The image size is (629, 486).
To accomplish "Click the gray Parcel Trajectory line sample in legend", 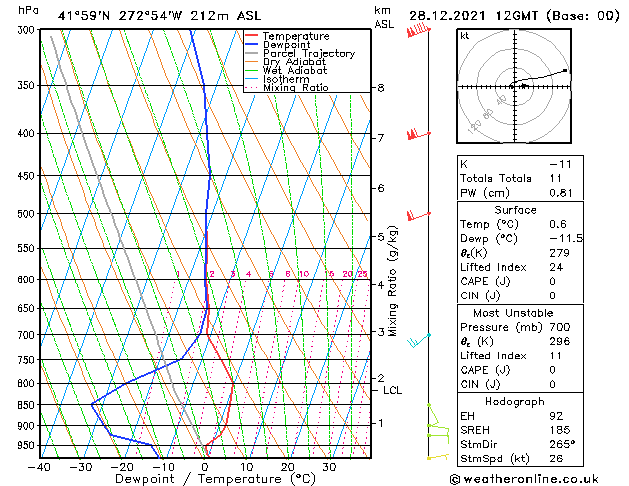I will 251,53.
